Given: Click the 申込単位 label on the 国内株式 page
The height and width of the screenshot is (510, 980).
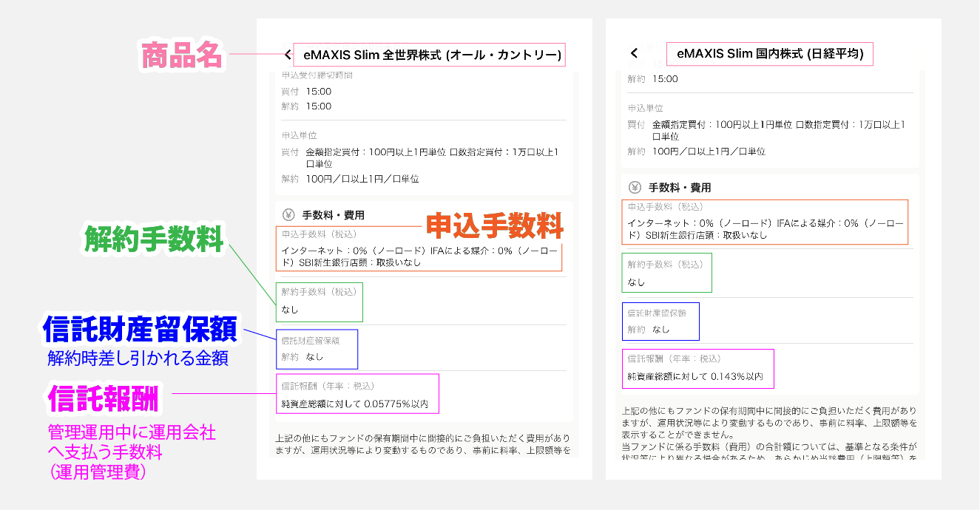Looking at the screenshot, I should pos(645,109).
